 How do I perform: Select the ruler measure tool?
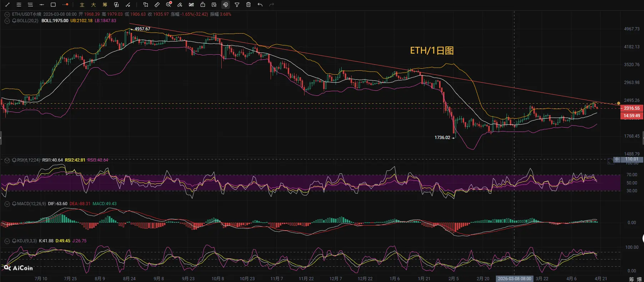coord(157,5)
